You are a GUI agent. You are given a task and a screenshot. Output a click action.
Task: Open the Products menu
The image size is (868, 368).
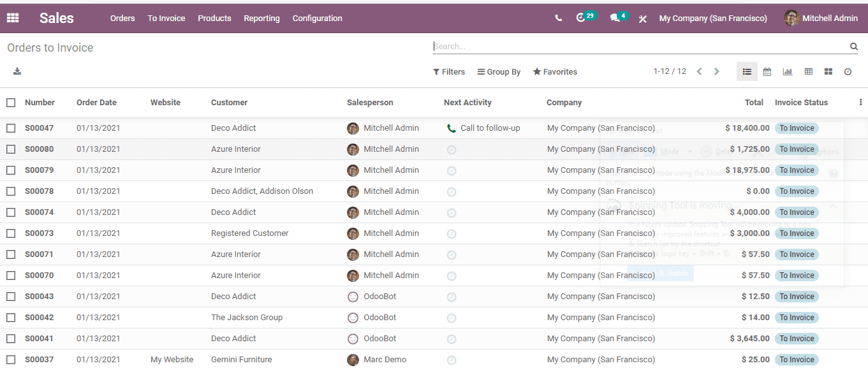tap(214, 18)
